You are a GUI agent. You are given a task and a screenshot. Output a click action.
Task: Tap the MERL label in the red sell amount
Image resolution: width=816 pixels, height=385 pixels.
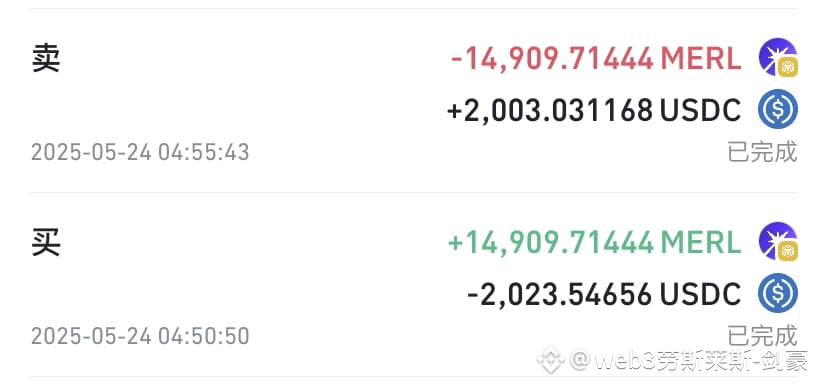coord(701,59)
